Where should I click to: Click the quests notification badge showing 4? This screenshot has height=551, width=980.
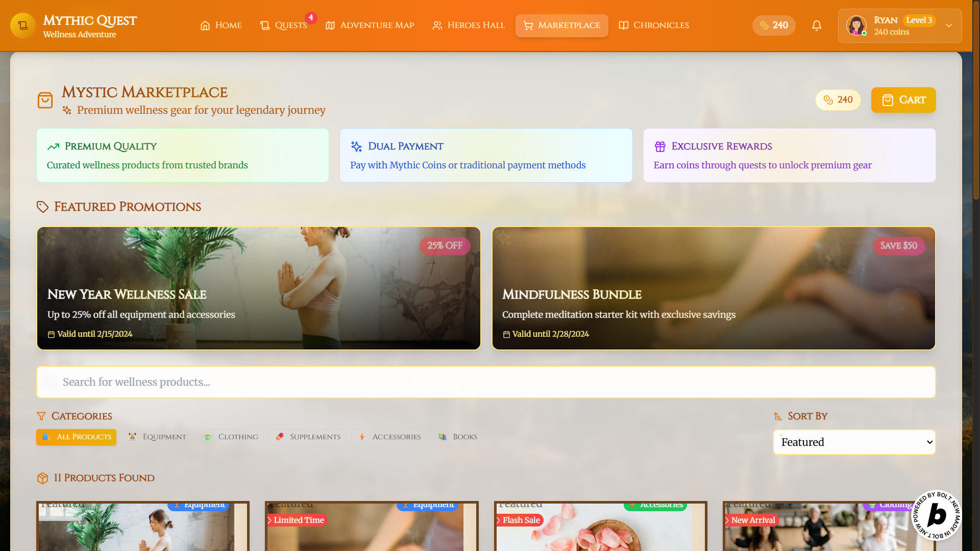click(311, 18)
